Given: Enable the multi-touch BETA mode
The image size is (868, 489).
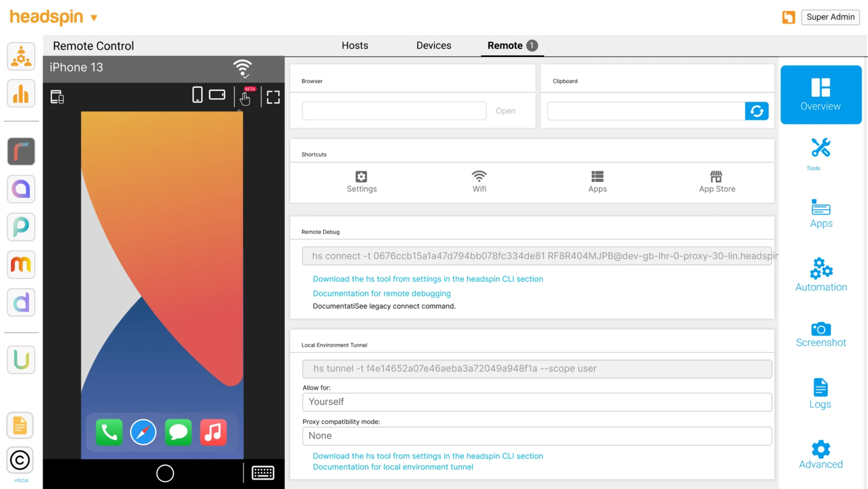Looking at the screenshot, I should (245, 97).
